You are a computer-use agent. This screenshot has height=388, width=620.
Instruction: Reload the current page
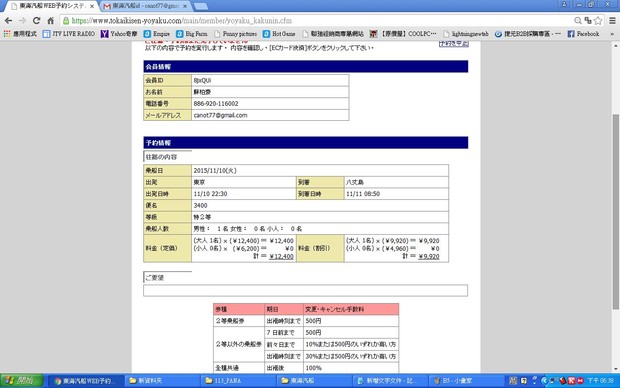click(x=36, y=21)
